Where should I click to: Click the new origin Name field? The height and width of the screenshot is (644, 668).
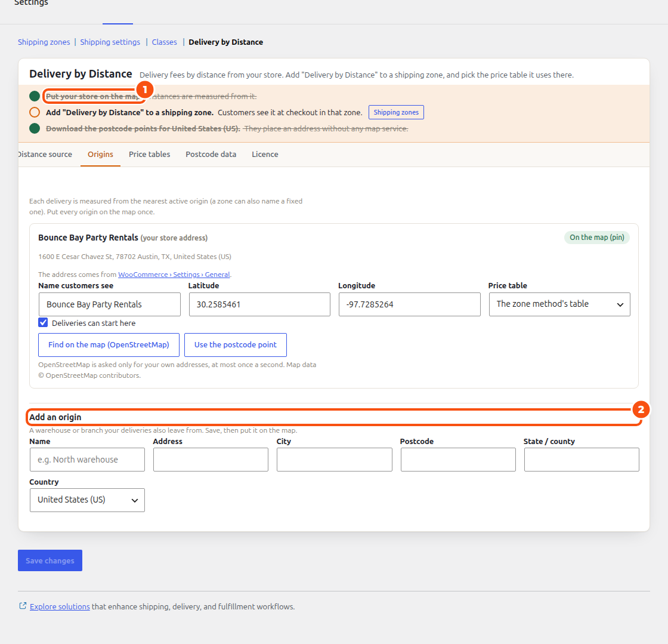87,460
